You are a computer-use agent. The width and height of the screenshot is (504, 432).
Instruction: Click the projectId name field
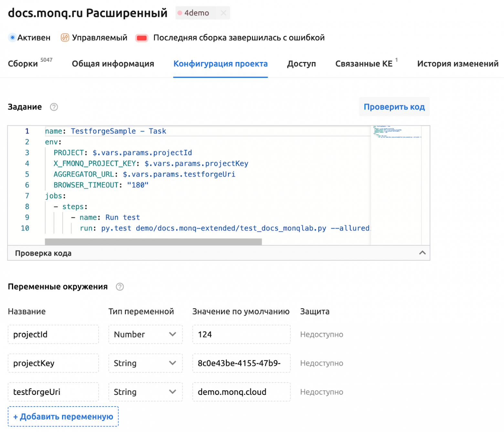53,334
